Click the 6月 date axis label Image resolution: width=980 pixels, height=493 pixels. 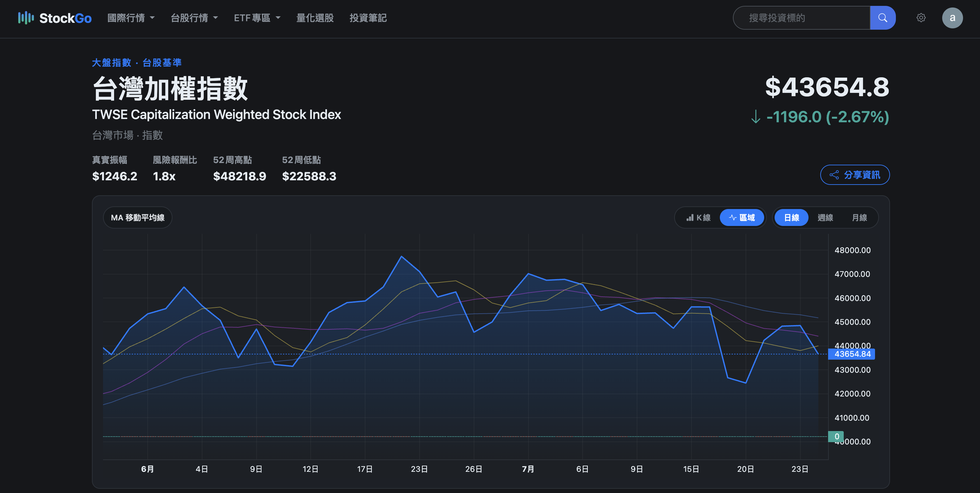pos(147,469)
